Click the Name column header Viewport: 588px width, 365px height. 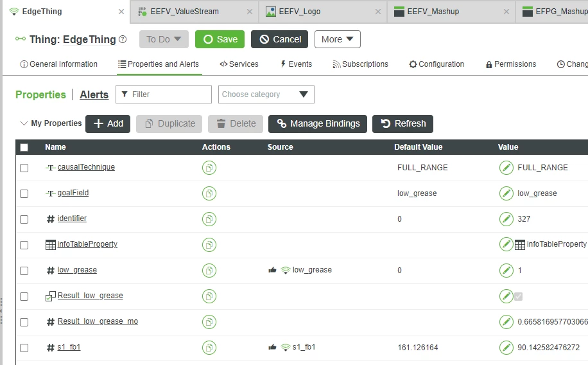(55, 147)
